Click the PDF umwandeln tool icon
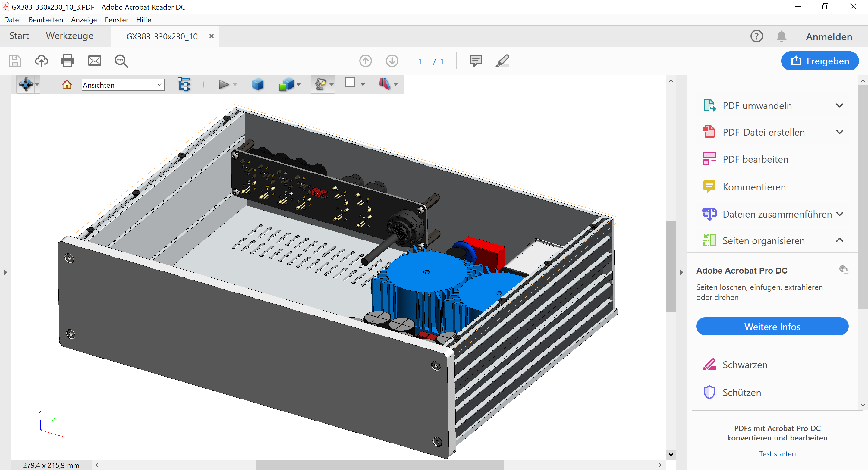 [709, 105]
